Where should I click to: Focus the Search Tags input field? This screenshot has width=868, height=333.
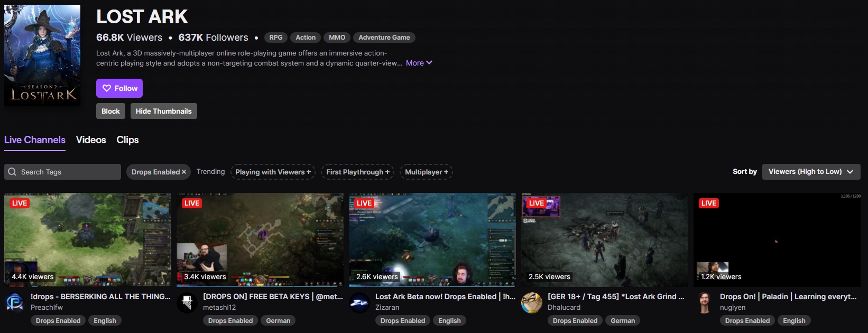pos(63,172)
